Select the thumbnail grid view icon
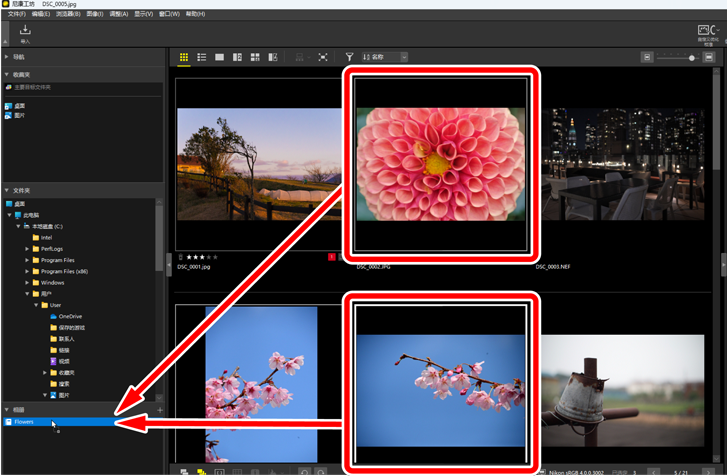Screen dimensions: 727x476 (184, 58)
